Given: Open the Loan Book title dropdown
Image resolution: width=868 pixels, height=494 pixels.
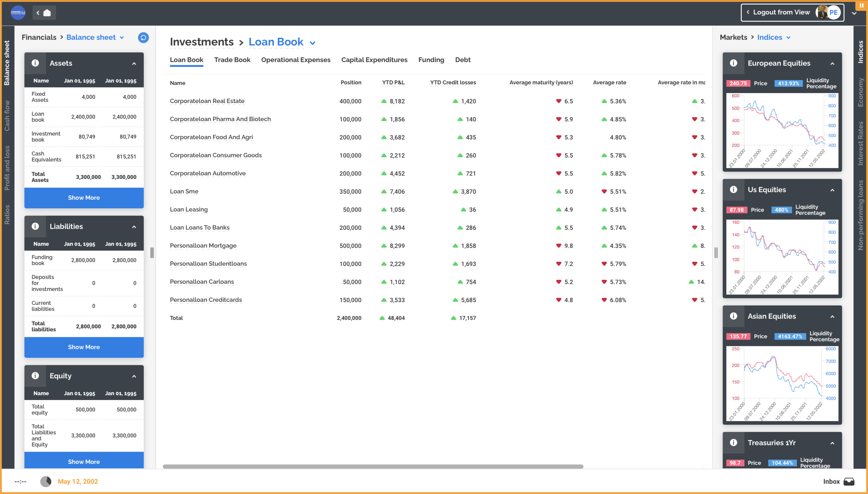Looking at the screenshot, I should click(x=312, y=43).
